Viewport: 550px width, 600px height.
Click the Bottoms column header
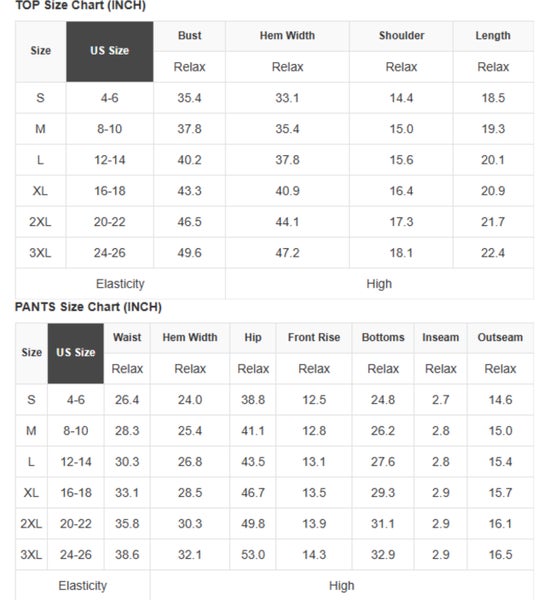(383, 338)
